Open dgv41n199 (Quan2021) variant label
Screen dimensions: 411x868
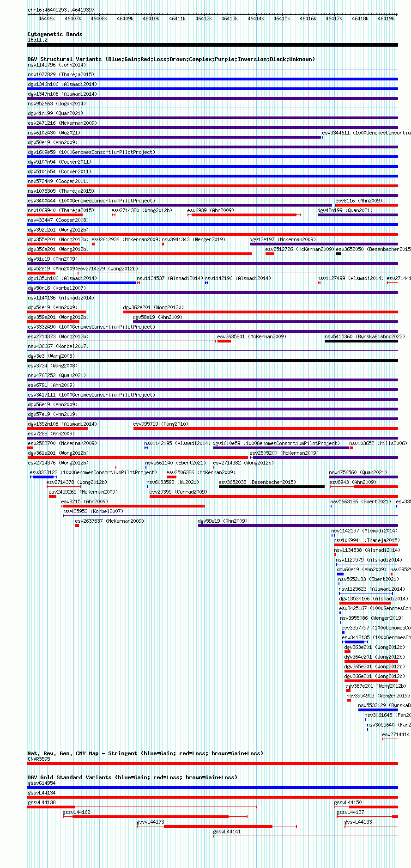click(55, 113)
